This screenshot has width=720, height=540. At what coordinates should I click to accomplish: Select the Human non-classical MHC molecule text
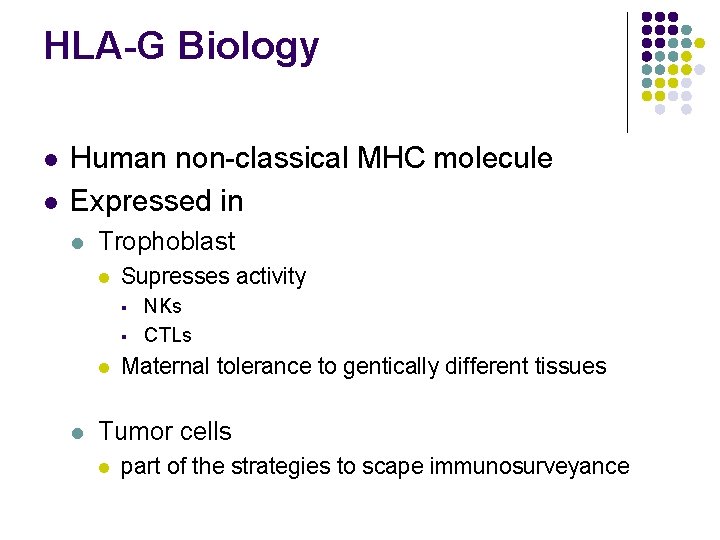pos(311,158)
